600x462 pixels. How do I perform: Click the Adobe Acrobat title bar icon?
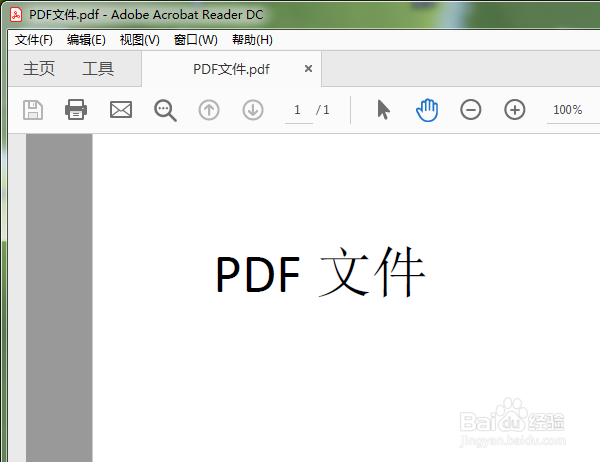click(x=16, y=15)
